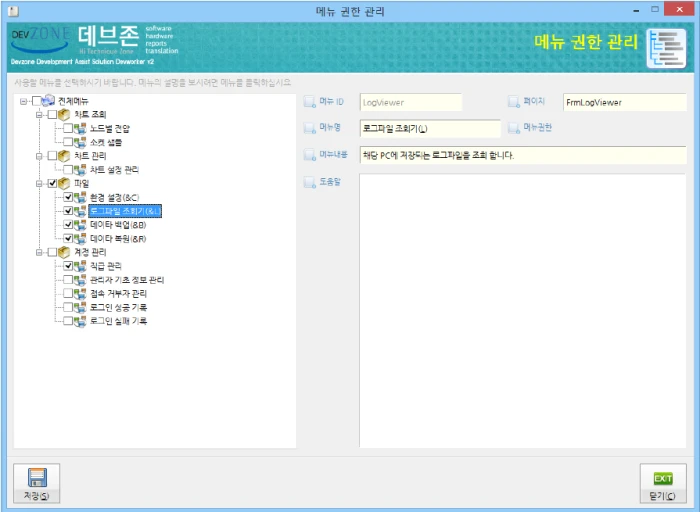
Task: Click the icon beside 접속 거부자 관리
Action: (x=80, y=293)
